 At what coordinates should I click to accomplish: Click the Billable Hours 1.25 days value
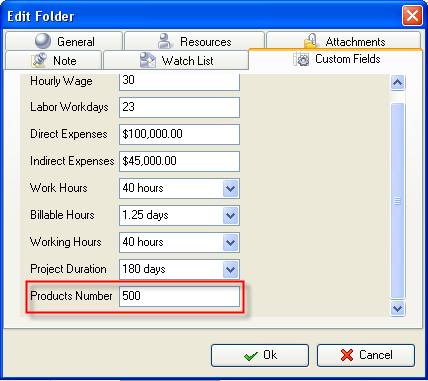point(145,215)
